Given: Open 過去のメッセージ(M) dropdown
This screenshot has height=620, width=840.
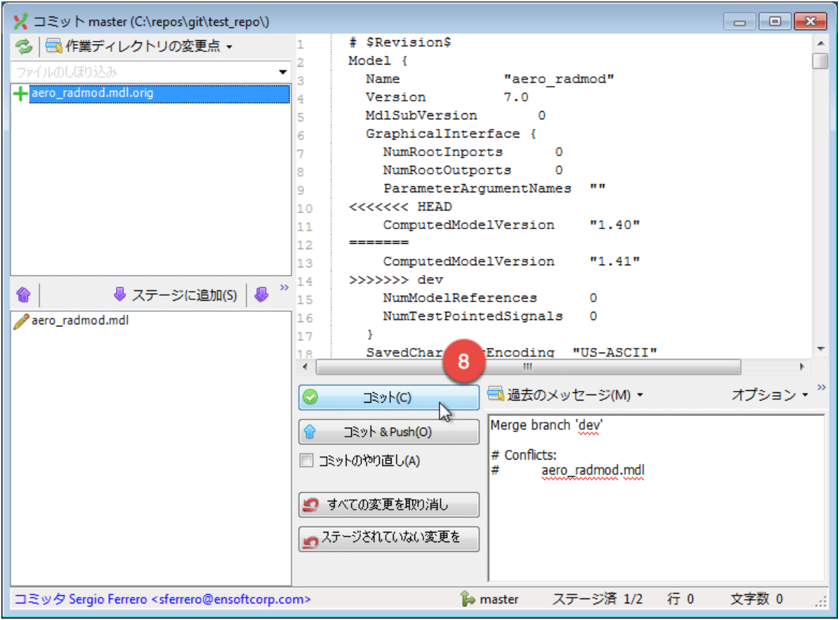Looking at the screenshot, I should (566, 395).
